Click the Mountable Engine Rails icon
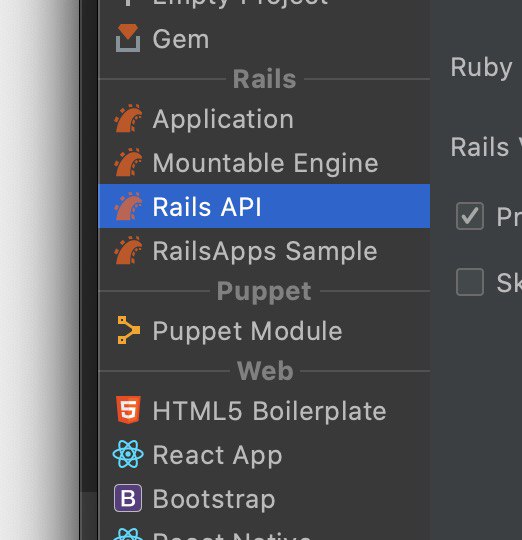Image resolution: width=522 pixels, height=540 pixels. (128, 163)
